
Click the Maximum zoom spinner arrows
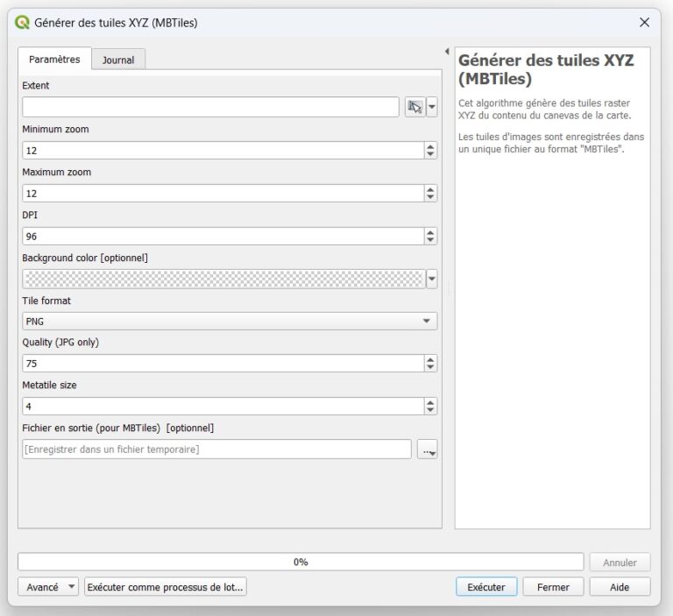click(x=430, y=194)
